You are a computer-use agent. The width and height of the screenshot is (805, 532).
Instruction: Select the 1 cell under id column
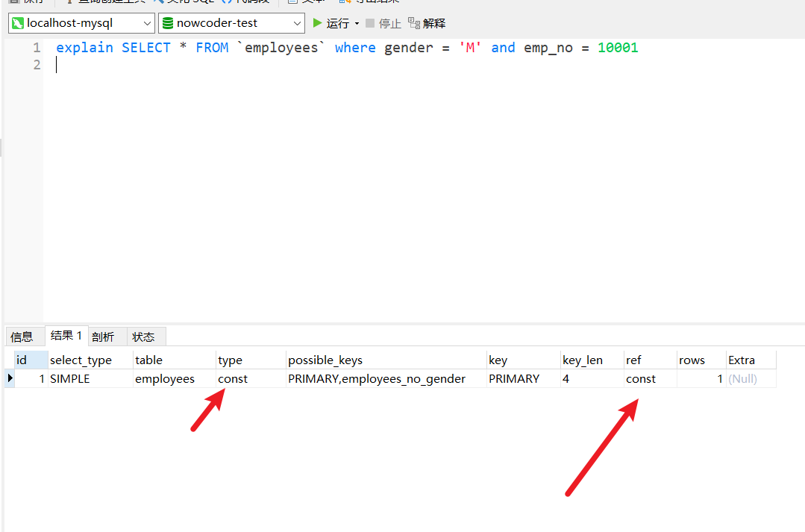(31, 379)
